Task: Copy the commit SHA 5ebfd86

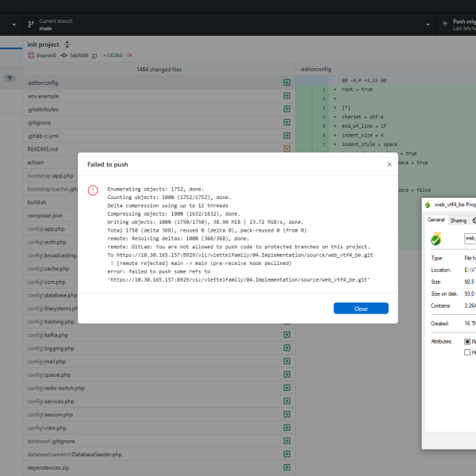Action: point(94,56)
